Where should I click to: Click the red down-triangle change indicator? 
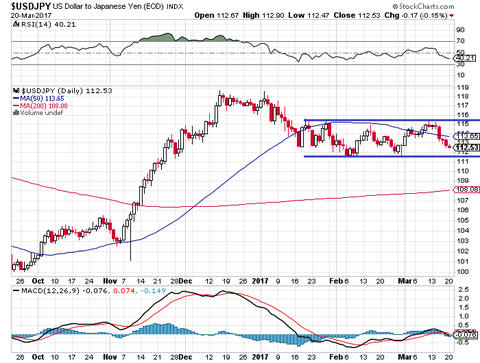[452, 16]
